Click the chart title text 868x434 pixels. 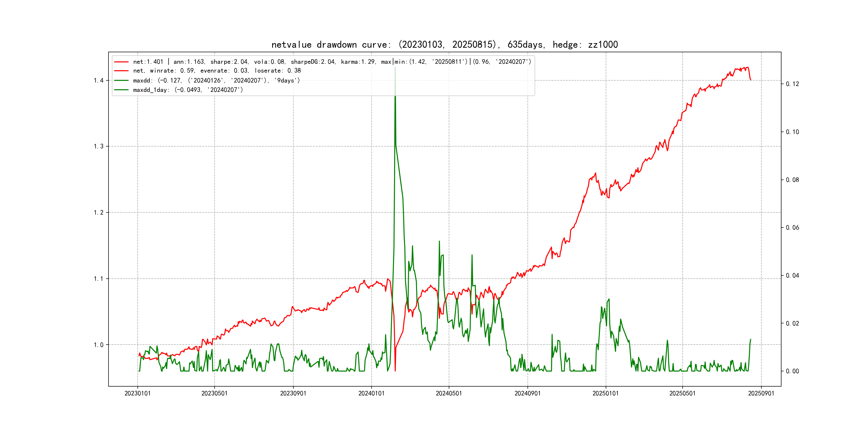click(x=444, y=44)
